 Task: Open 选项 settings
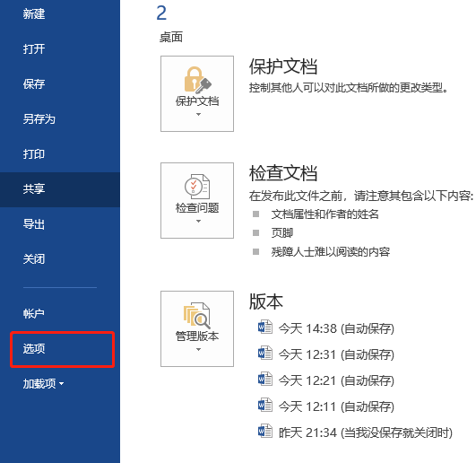[34, 349]
